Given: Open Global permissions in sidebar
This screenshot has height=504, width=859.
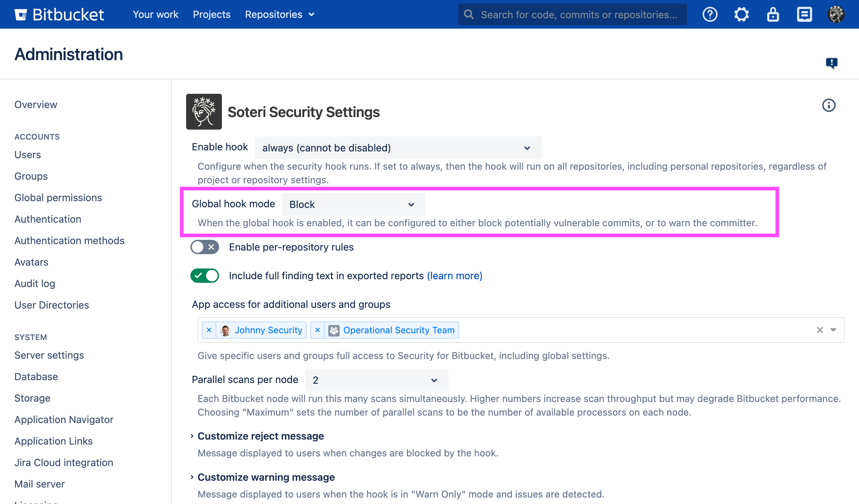Looking at the screenshot, I should (x=58, y=198).
